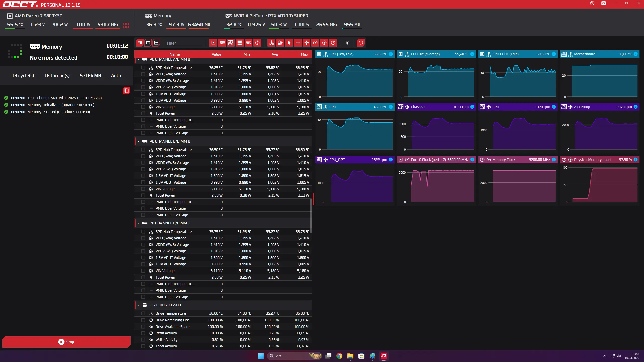Open info for Physical Memory Load graph
The height and width of the screenshot is (362, 644).
(x=636, y=160)
